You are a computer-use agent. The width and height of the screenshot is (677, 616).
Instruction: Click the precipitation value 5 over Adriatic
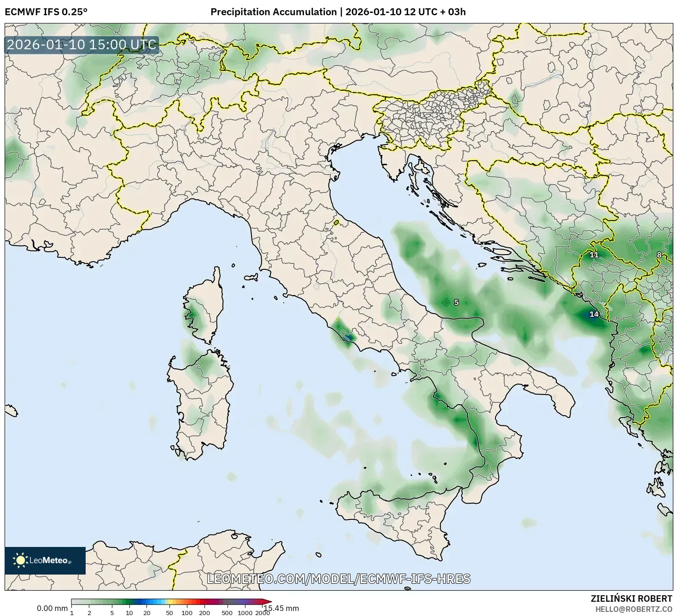[x=455, y=302]
